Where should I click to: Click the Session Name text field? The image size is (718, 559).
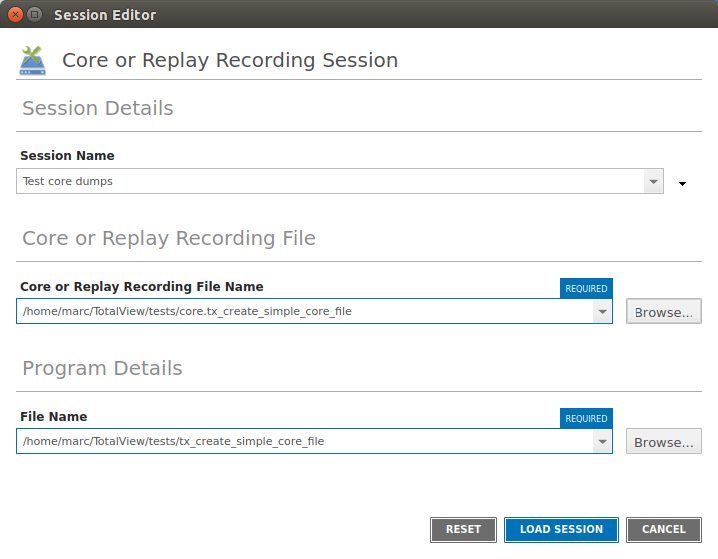click(x=330, y=182)
